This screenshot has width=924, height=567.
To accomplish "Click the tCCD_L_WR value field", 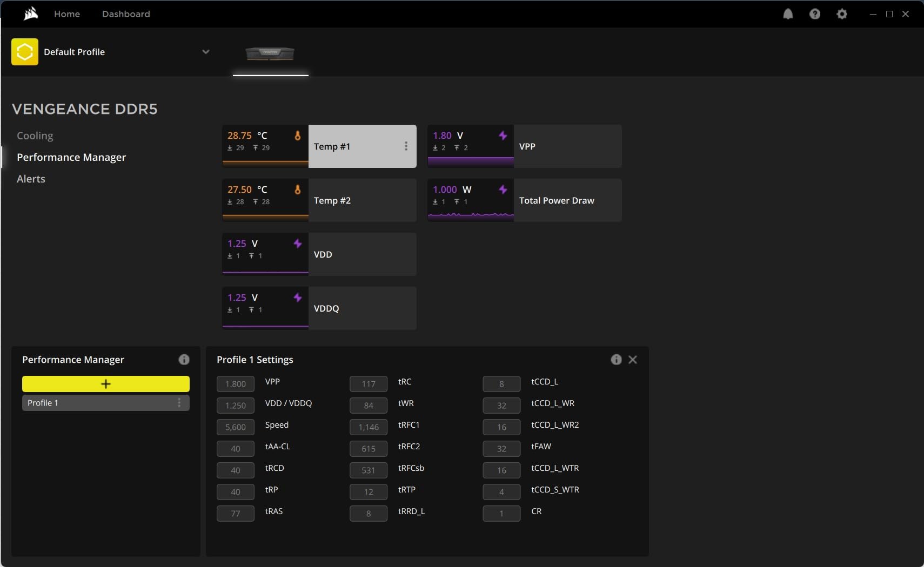I will click(x=501, y=406).
